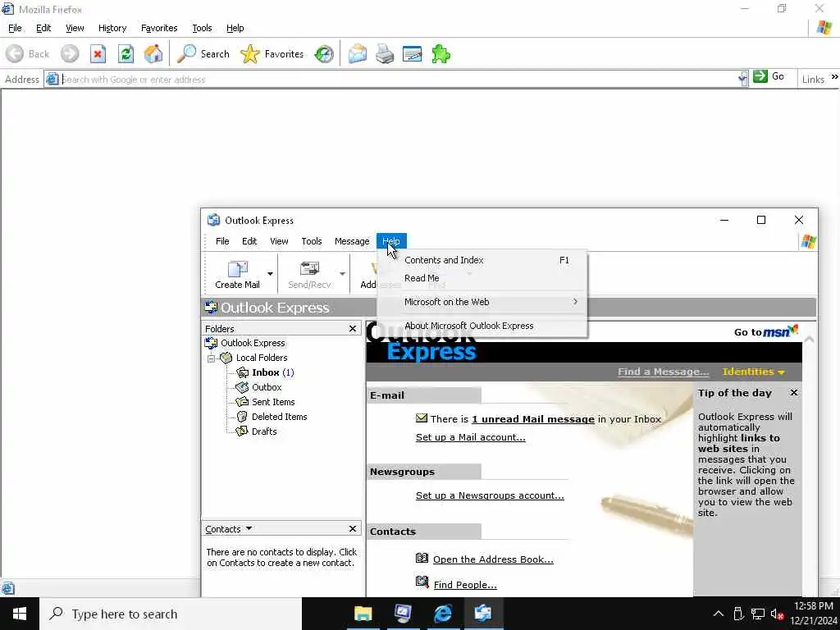Image resolution: width=840 pixels, height=630 pixels.
Task: Click Set up a Mail account link
Action: tap(470, 437)
